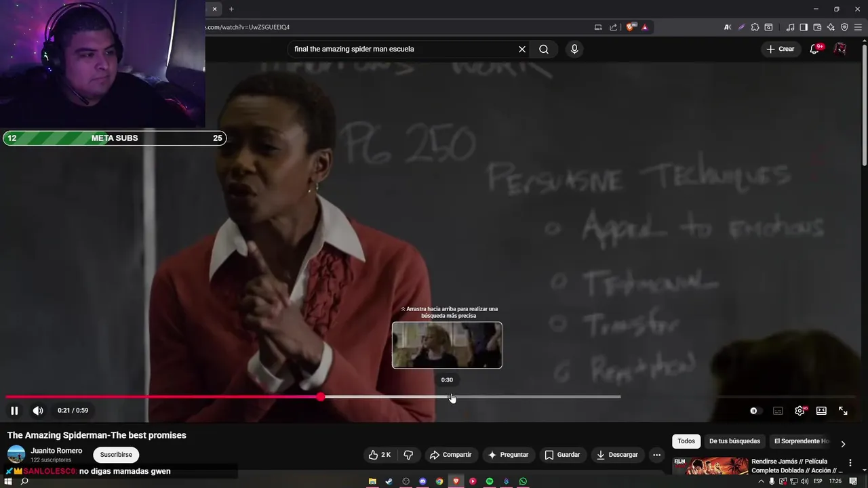Open Juanito Romero channel link

click(56, 451)
